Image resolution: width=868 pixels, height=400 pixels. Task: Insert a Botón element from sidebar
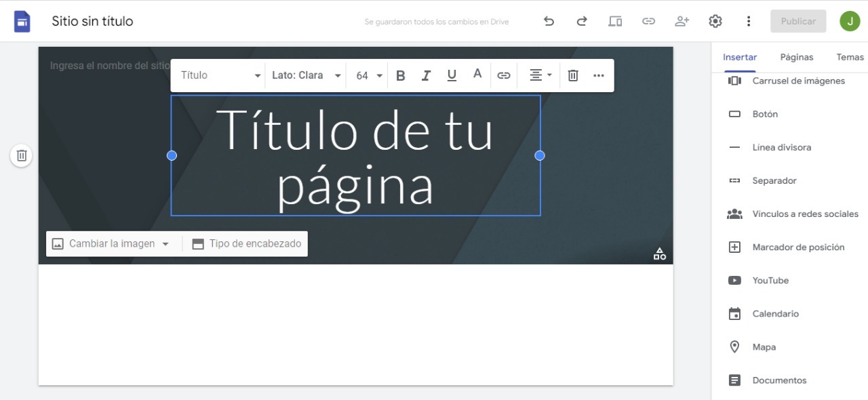765,114
